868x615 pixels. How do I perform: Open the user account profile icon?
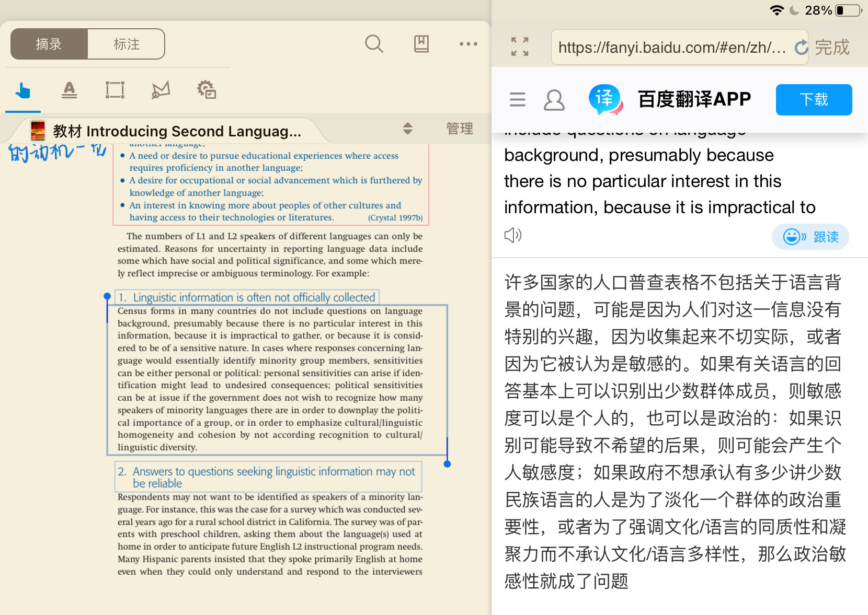(554, 100)
